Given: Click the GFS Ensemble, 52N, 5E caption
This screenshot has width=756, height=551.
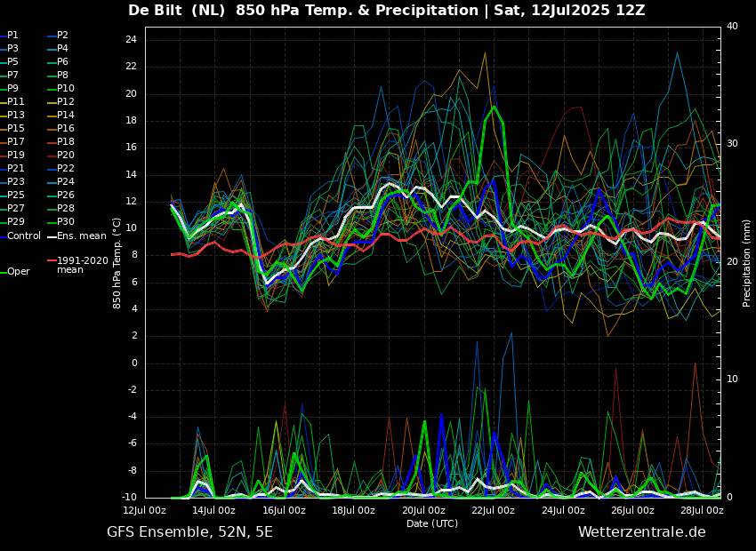Looking at the screenshot, I should tap(189, 532).
